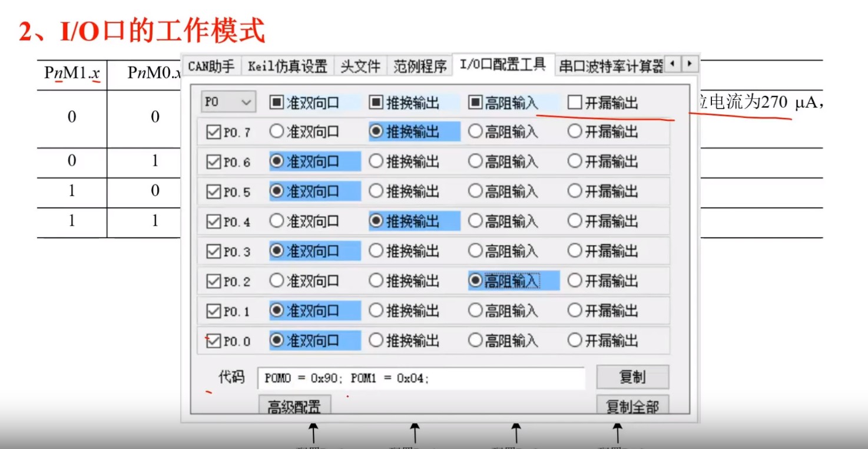Enable the header 开漏输出 checkbox
The width and height of the screenshot is (868, 449).
pyautogui.click(x=575, y=103)
